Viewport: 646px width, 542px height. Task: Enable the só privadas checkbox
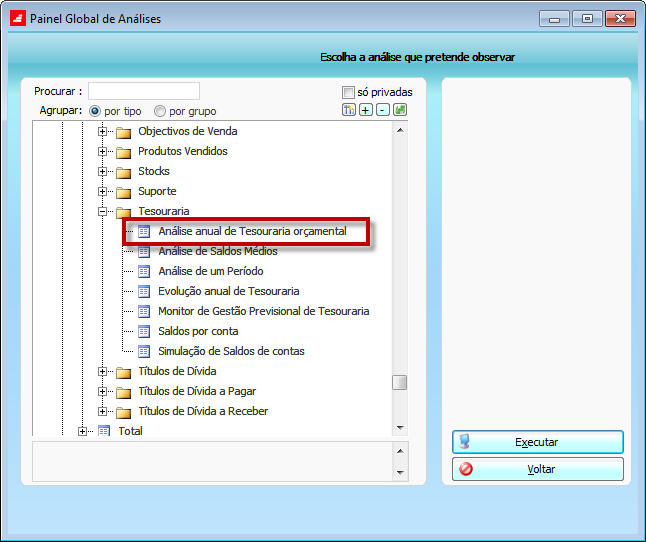[348, 92]
